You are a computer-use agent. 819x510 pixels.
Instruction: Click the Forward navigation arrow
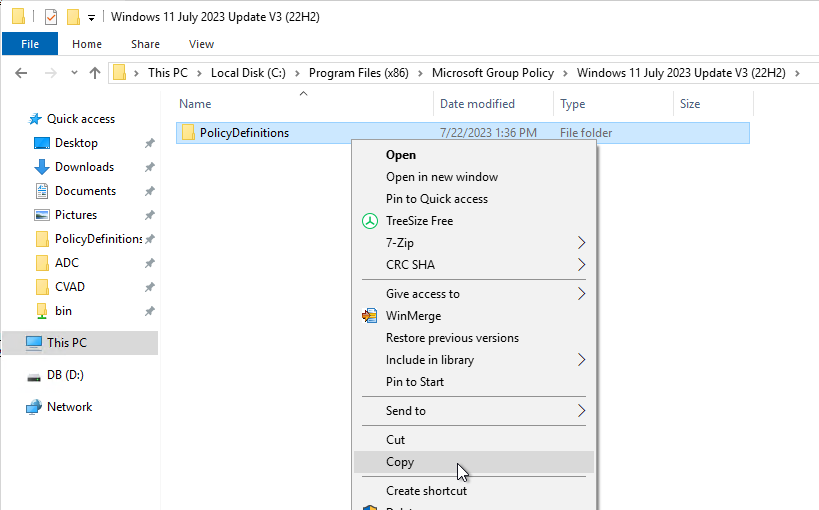(51, 73)
